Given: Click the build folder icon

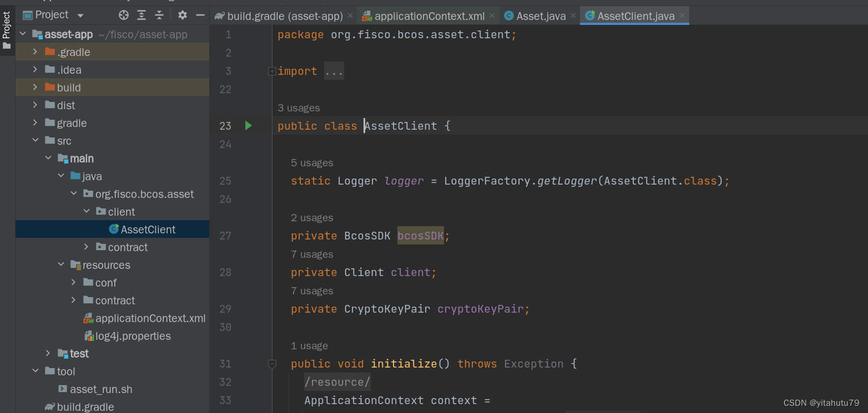Looking at the screenshot, I should (49, 88).
